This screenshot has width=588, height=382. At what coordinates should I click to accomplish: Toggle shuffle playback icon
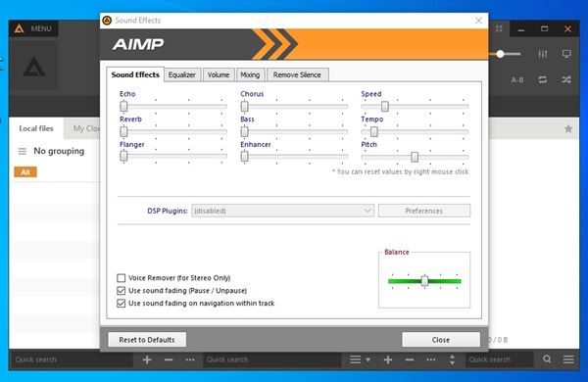tap(566, 79)
